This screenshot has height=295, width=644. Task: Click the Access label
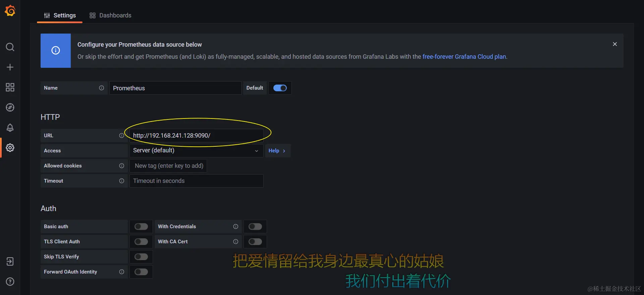pos(52,151)
